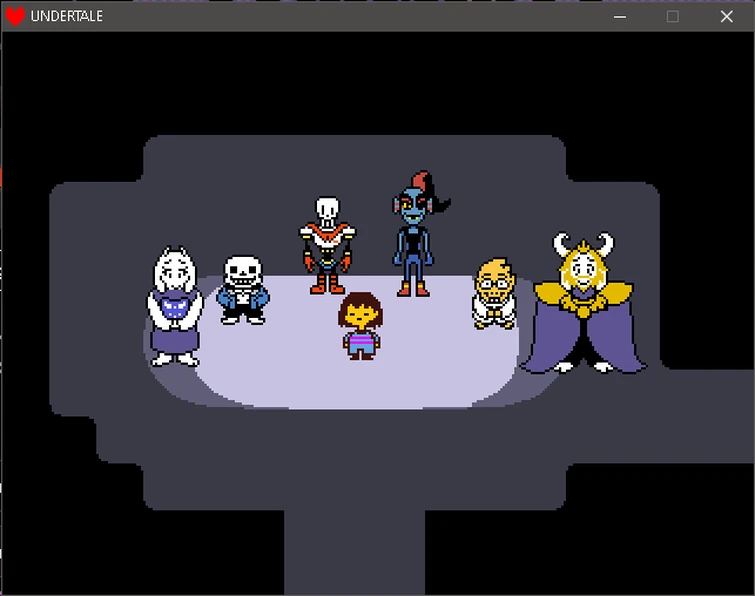Screen dimensions: 755x596
Task: Click on Frisk in the striped shirt
Action: click(361, 326)
